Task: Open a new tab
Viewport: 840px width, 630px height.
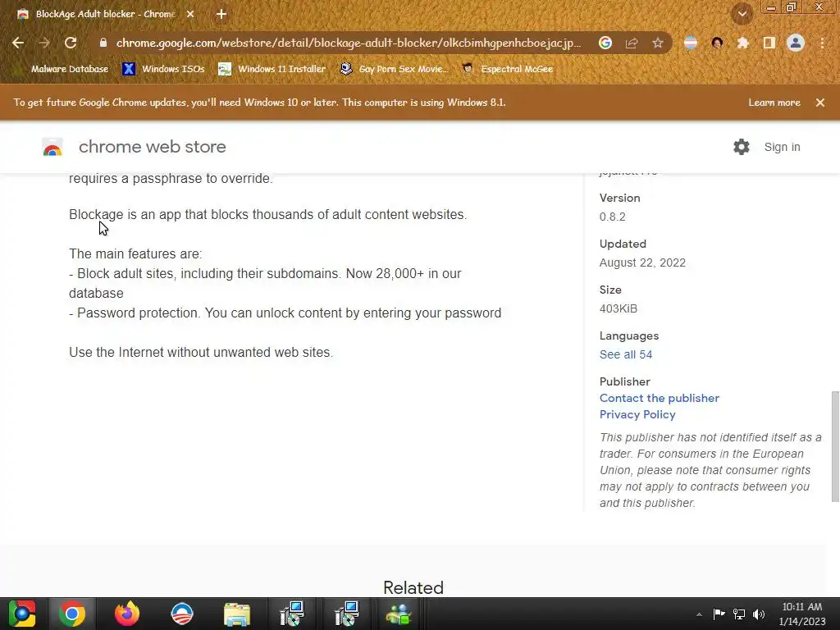Action: pos(221,14)
